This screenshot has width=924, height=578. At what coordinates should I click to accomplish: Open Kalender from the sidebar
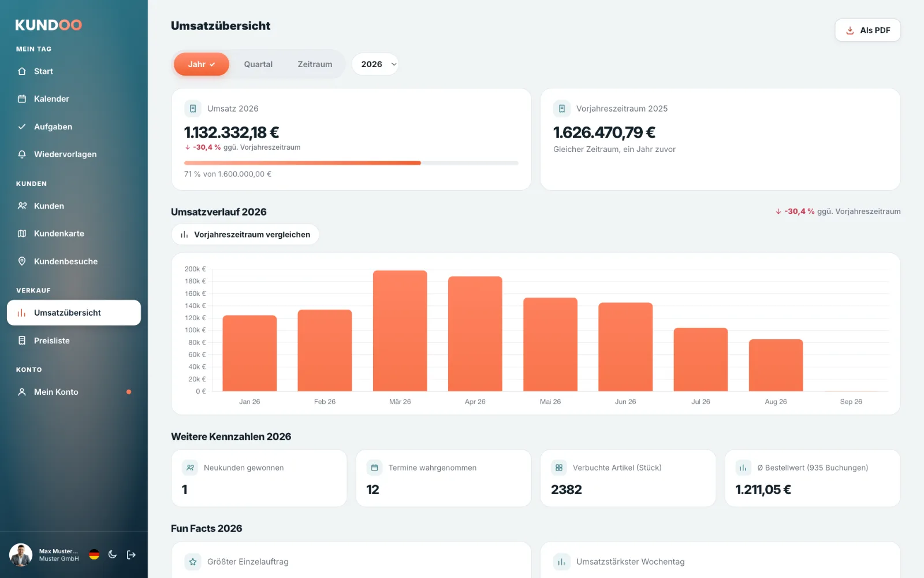click(73, 99)
